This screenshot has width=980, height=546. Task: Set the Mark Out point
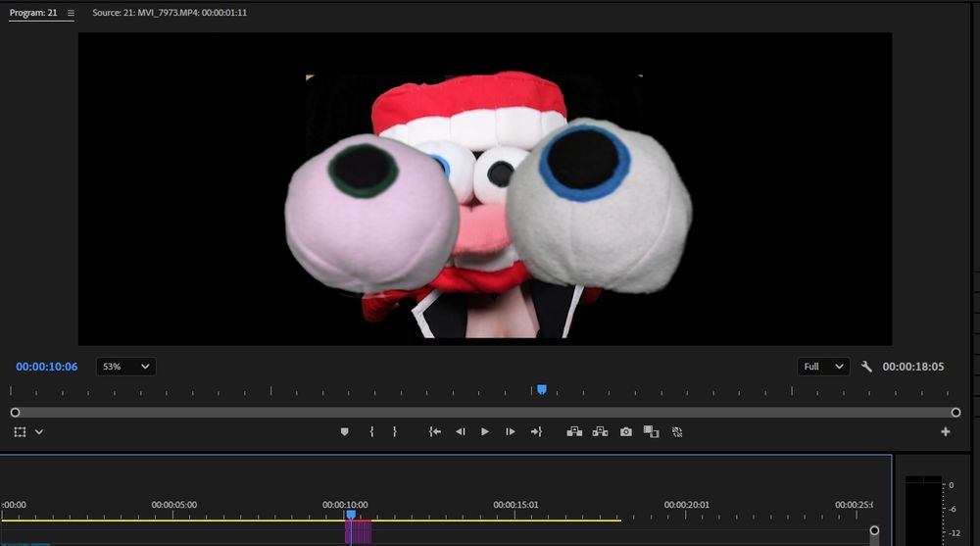pos(394,431)
